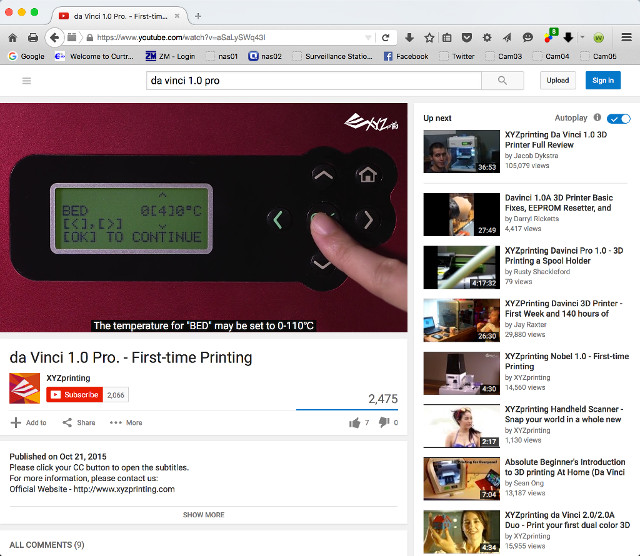Toggle the Autoplay switch off
This screenshot has height=556, width=640.
pos(619,118)
